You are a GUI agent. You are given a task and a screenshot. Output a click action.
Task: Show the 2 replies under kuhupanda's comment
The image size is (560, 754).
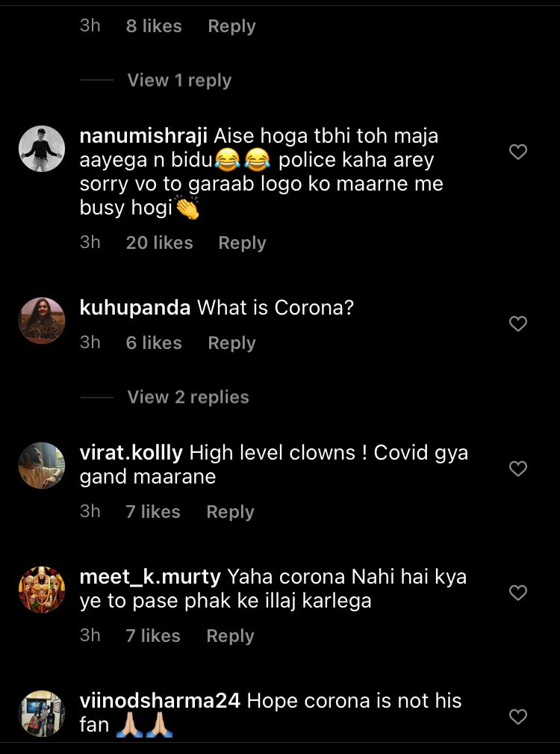[x=188, y=397]
